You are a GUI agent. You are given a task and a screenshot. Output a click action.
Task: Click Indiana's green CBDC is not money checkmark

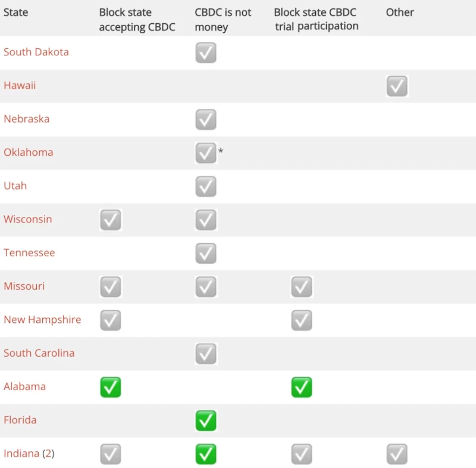click(x=206, y=454)
